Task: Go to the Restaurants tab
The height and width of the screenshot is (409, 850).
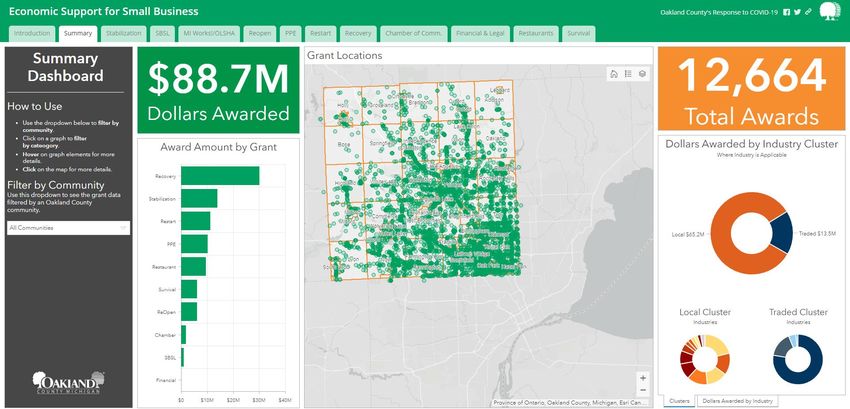Action: click(x=537, y=33)
